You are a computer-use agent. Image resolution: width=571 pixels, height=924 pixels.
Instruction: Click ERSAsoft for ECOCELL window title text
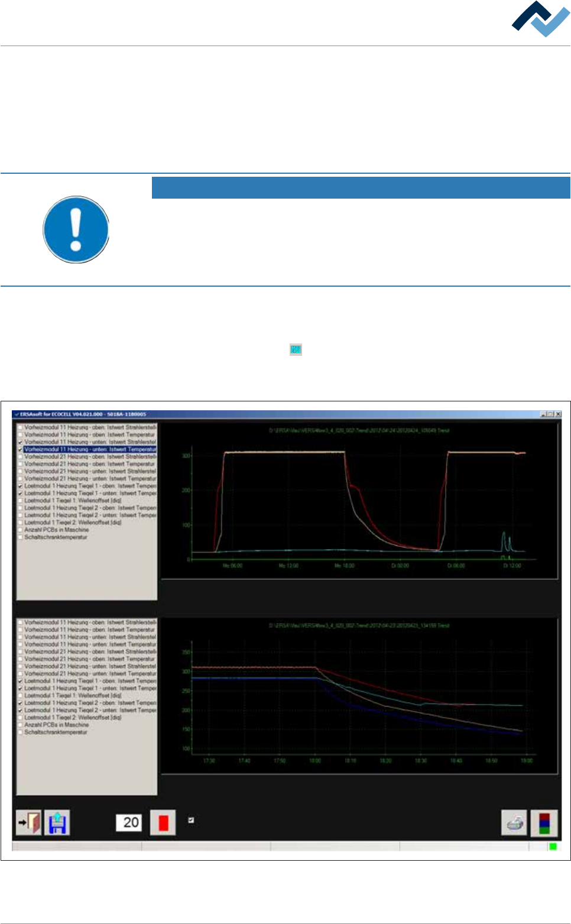tap(83, 414)
